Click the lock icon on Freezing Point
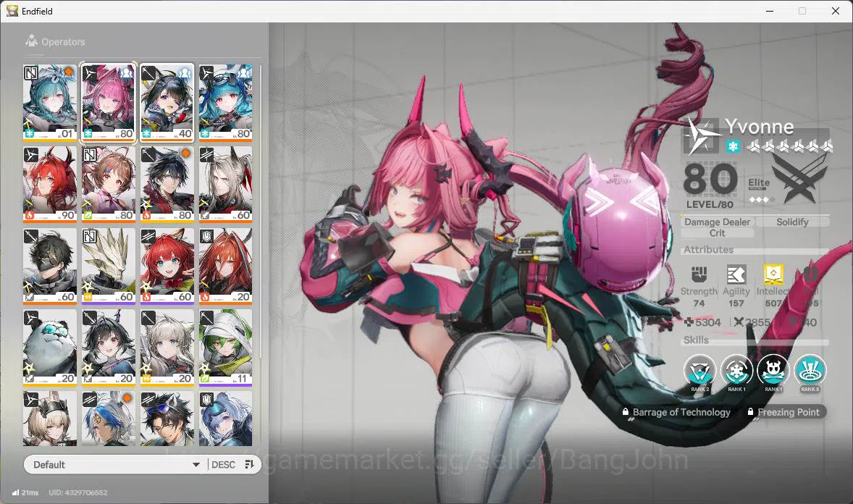 coord(750,412)
